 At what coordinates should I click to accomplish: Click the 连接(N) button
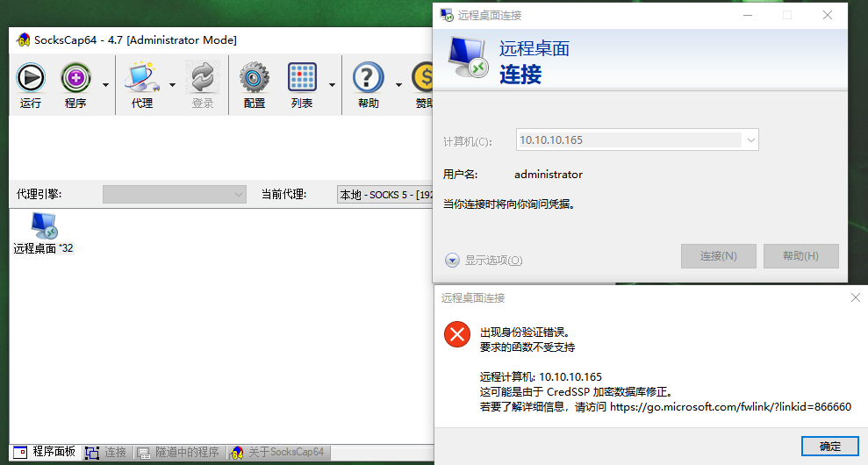pyautogui.click(x=719, y=256)
